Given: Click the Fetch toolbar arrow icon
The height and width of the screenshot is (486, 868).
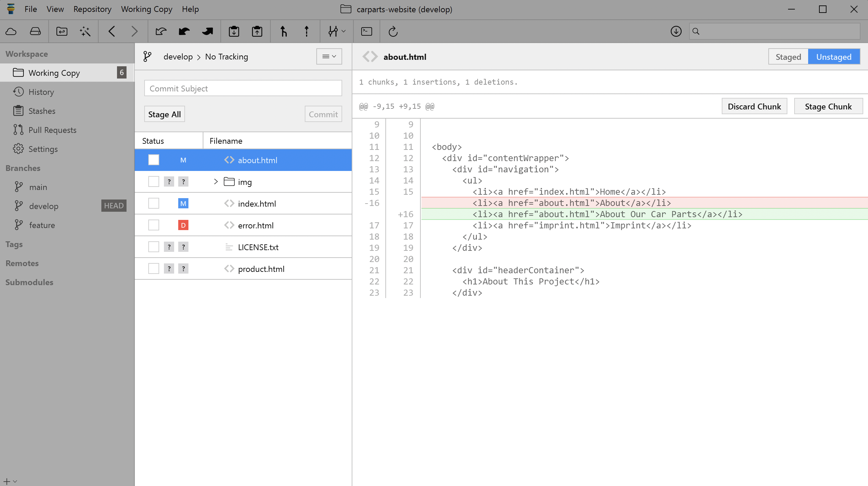Looking at the screenshot, I should 161,32.
